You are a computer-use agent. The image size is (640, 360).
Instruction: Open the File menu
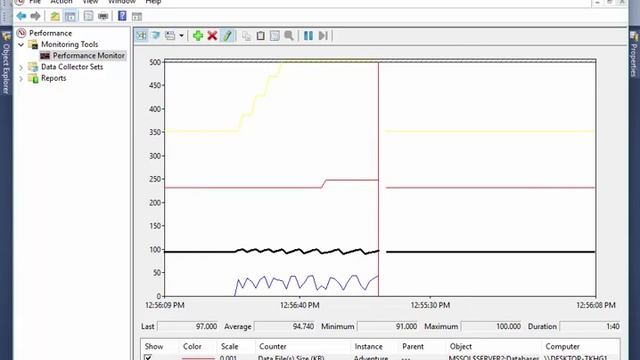(x=35, y=2)
